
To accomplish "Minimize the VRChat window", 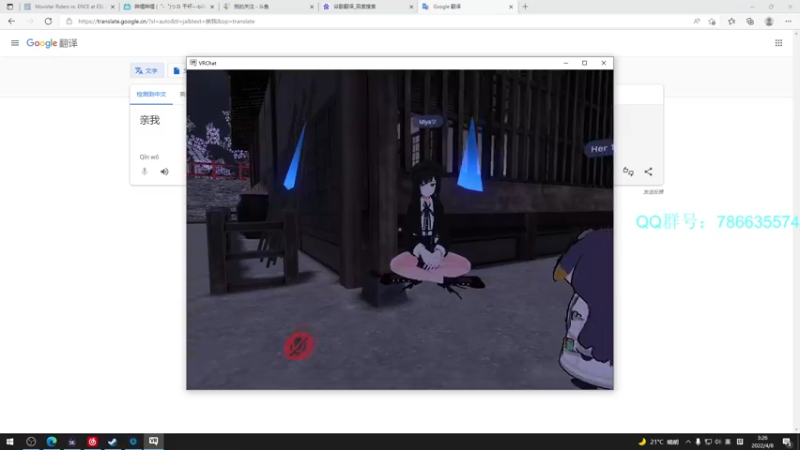I will [x=565, y=63].
